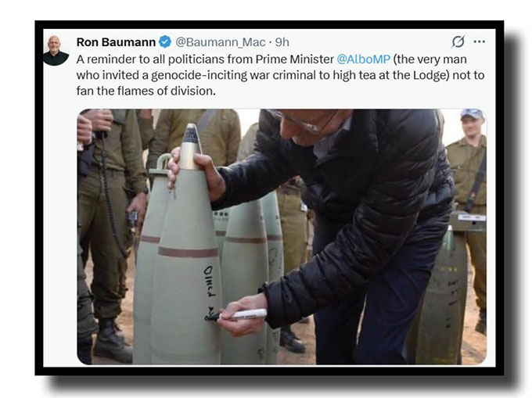The width and height of the screenshot is (532, 398).
Task: Click the dark shell at photo's right
Action: 443,299
